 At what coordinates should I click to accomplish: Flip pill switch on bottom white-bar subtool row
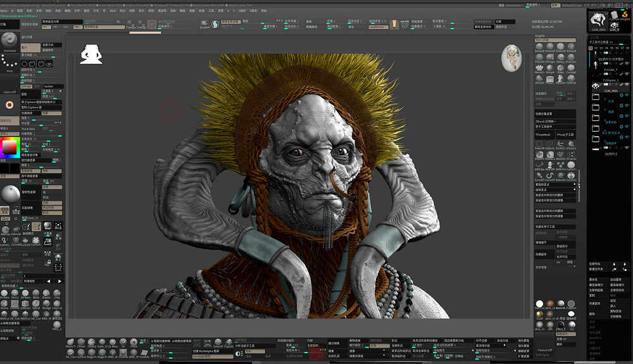point(606,147)
